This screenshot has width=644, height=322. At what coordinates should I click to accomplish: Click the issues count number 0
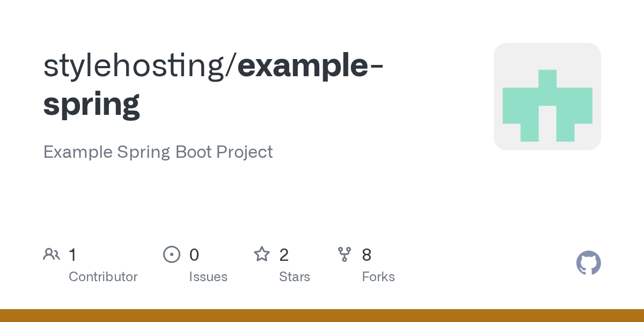pyautogui.click(x=194, y=254)
